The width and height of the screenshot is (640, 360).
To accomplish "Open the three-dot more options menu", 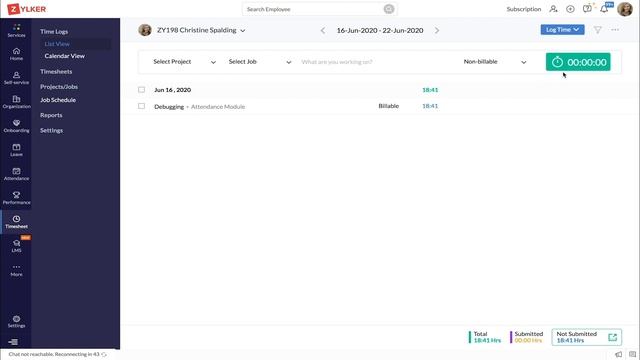I will (x=615, y=30).
